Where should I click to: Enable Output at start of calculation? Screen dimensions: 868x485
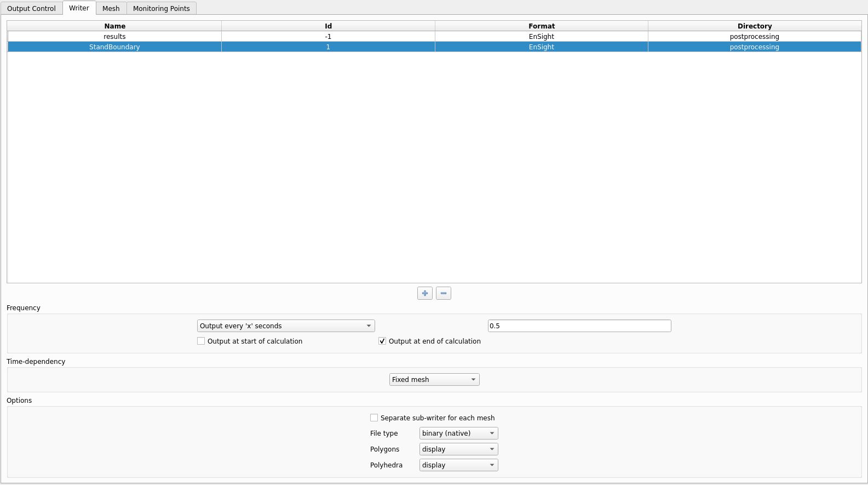[x=201, y=341]
